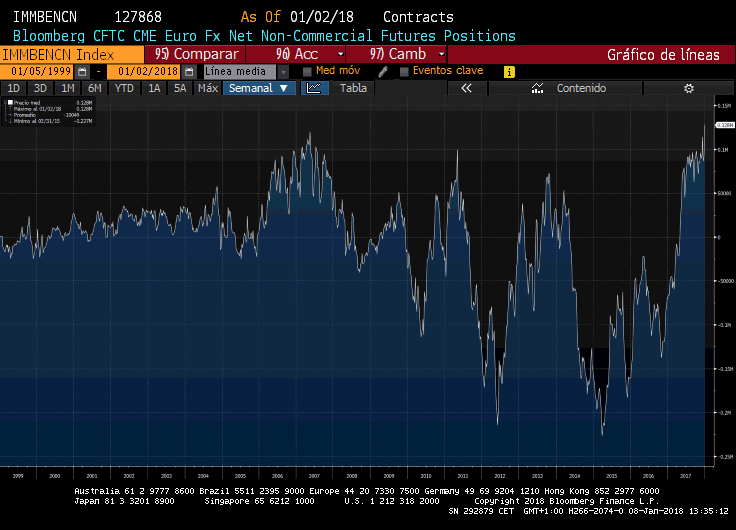Select the 1D range tab
This screenshot has width=736, height=530.
13,88
